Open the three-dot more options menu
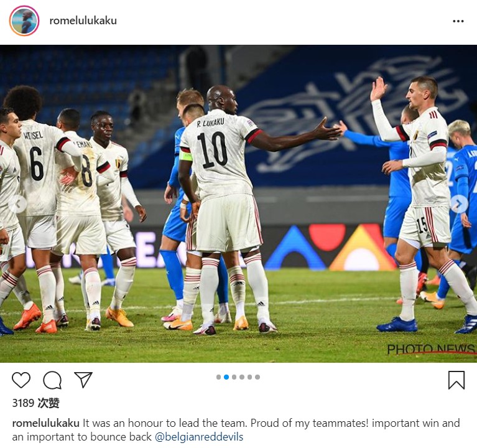The width and height of the screenshot is (477, 448). pyautogui.click(x=458, y=21)
